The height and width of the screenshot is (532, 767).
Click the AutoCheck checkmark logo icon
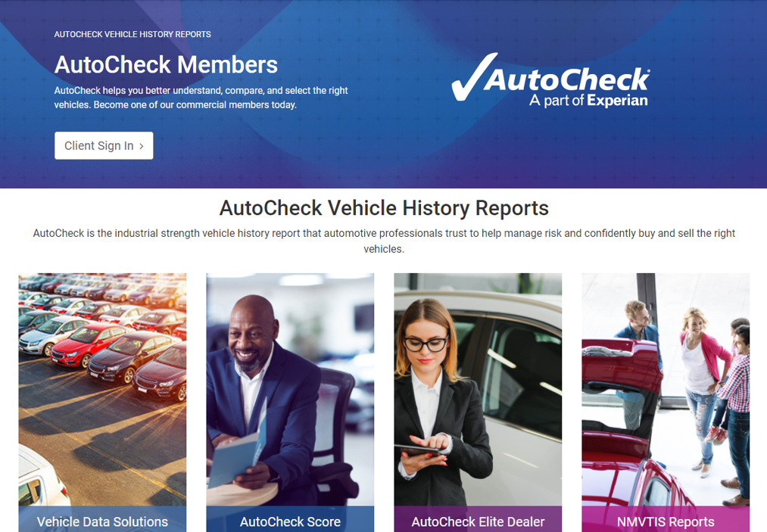pyautogui.click(x=475, y=77)
